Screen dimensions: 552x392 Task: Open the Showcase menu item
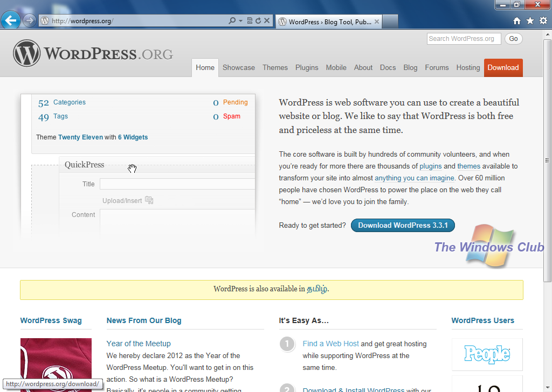(x=239, y=67)
